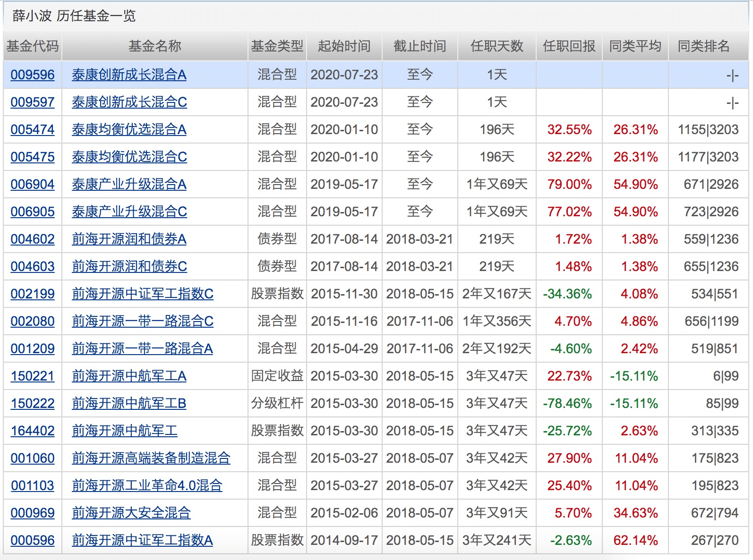This screenshot has height=560, width=753.
Task: Open fund 泰康均衡优选混合A link
Action: (x=129, y=129)
